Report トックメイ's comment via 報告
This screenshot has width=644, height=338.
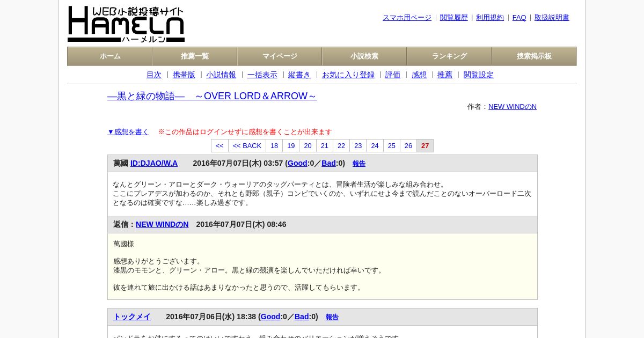pos(332,317)
